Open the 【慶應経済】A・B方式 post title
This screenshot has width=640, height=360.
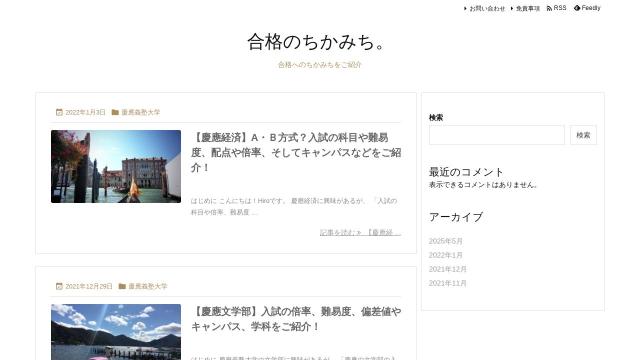coord(296,152)
